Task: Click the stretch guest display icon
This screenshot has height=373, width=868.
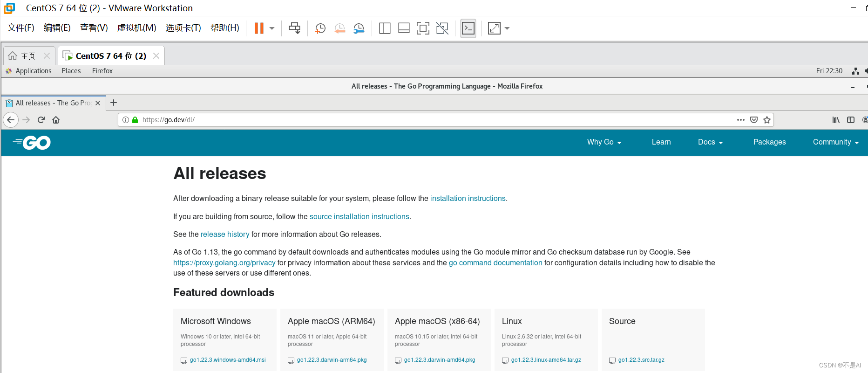Action: coord(494,28)
